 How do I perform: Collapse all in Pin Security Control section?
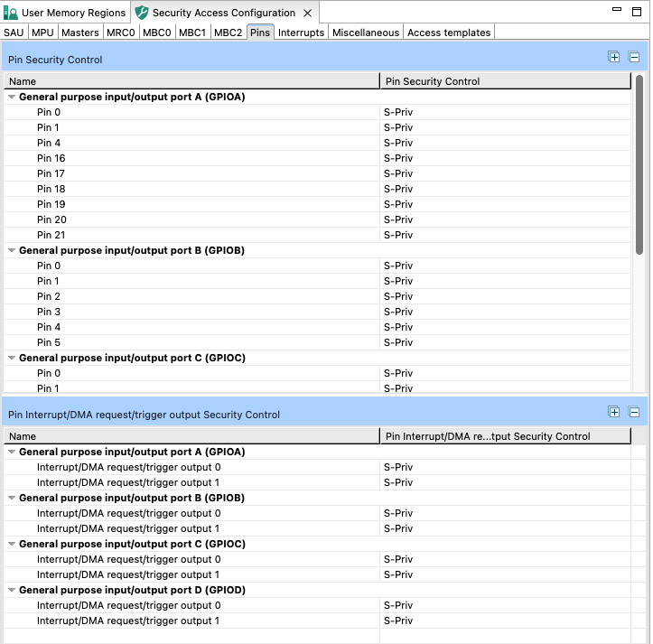634,57
